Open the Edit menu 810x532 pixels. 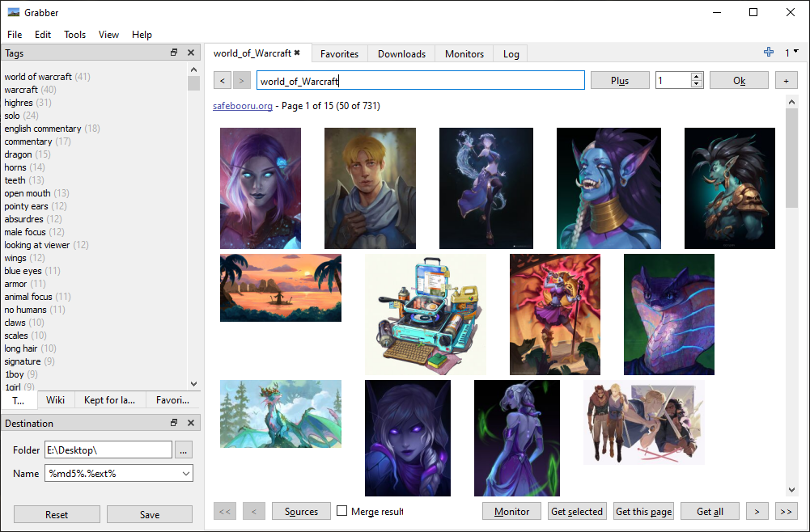[43, 35]
